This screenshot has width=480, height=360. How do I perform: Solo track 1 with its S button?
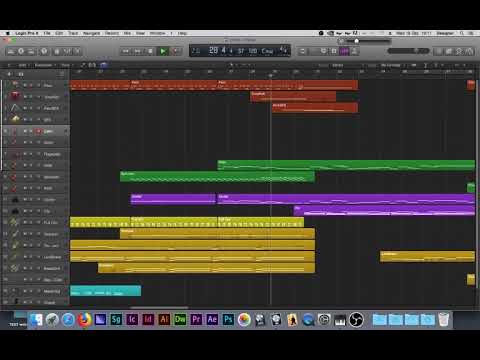coord(31,86)
